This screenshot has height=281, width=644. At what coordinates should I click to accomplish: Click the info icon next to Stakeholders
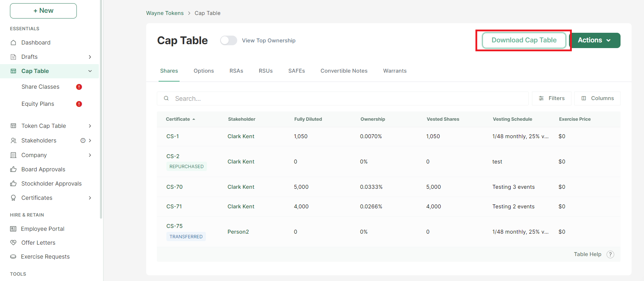pyautogui.click(x=83, y=140)
